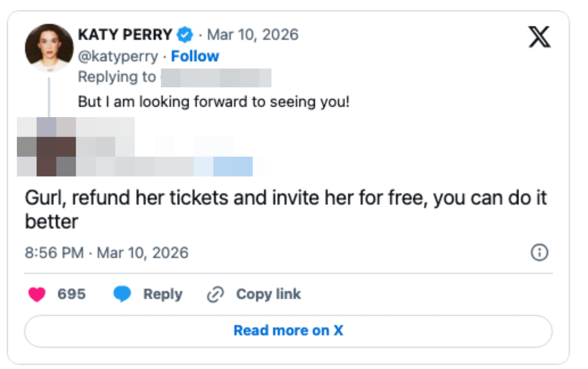Click the Copy link chain icon
This screenshot has width=588, height=369.
coord(216,294)
